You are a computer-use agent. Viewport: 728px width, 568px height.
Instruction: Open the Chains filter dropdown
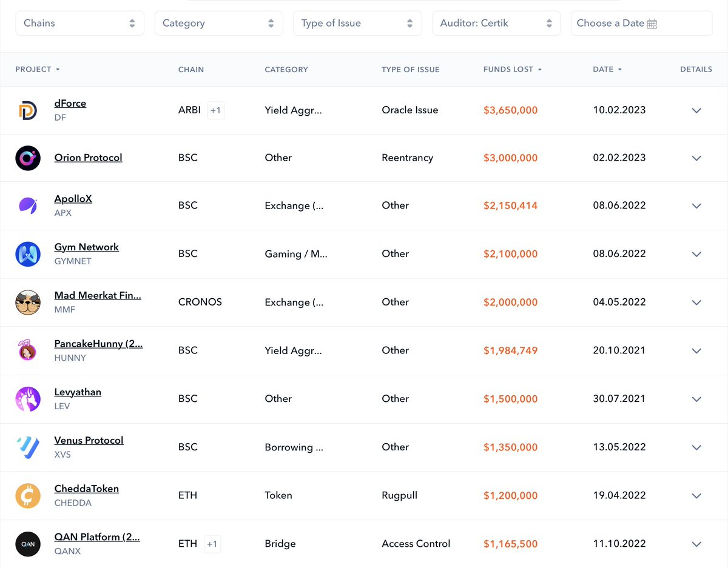79,23
